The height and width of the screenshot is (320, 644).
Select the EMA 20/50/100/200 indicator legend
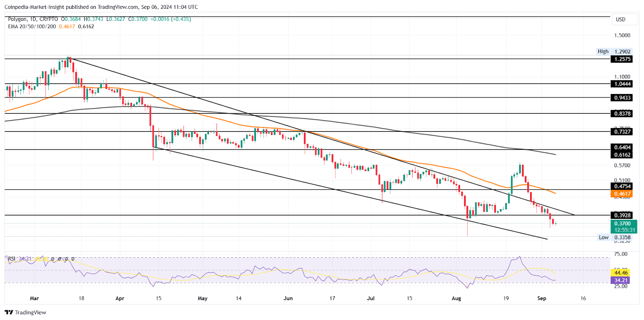point(32,26)
